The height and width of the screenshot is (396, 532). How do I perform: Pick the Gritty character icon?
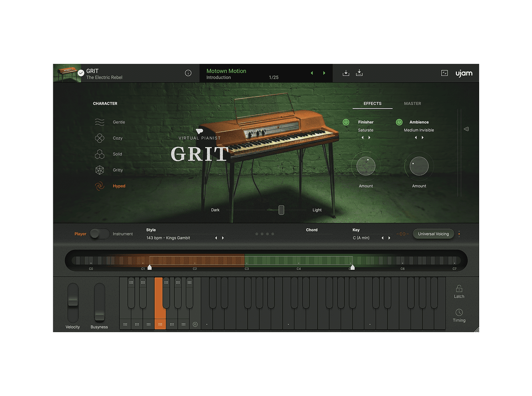pyautogui.click(x=99, y=170)
